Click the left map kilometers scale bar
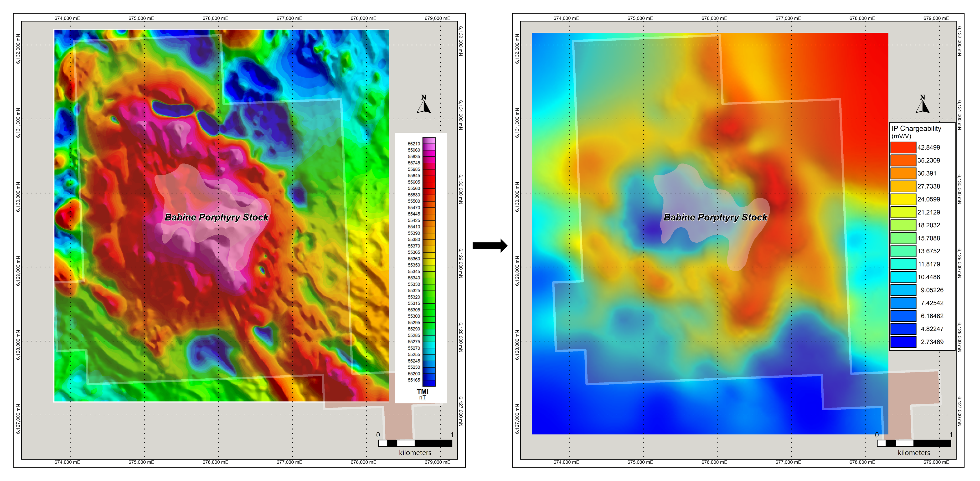 click(x=415, y=443)
